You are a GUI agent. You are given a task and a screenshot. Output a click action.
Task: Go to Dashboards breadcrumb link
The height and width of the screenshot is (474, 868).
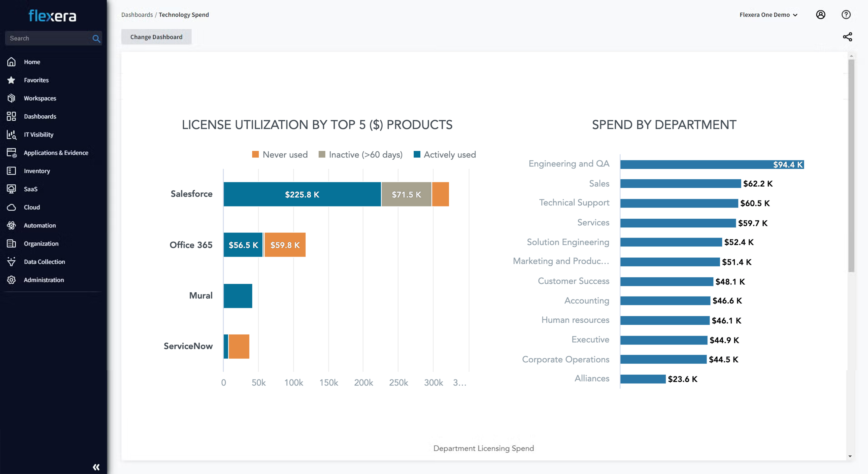pos(137,15)
